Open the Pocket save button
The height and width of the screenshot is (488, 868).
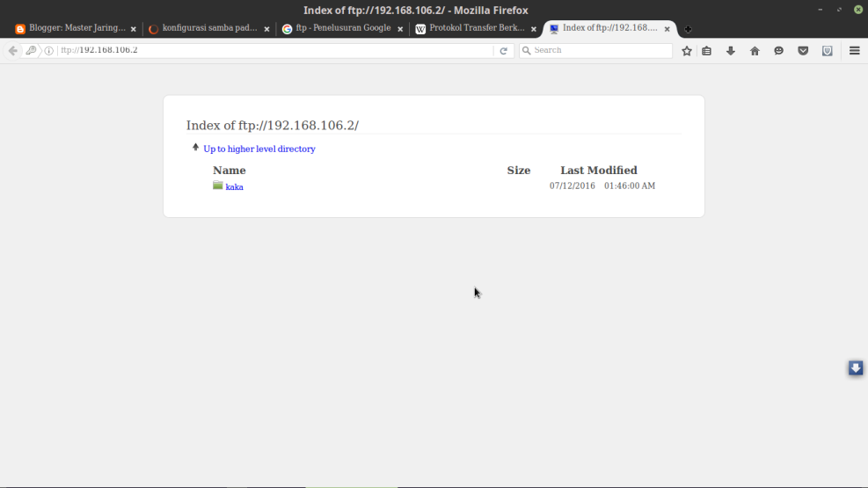click(803, 51)
